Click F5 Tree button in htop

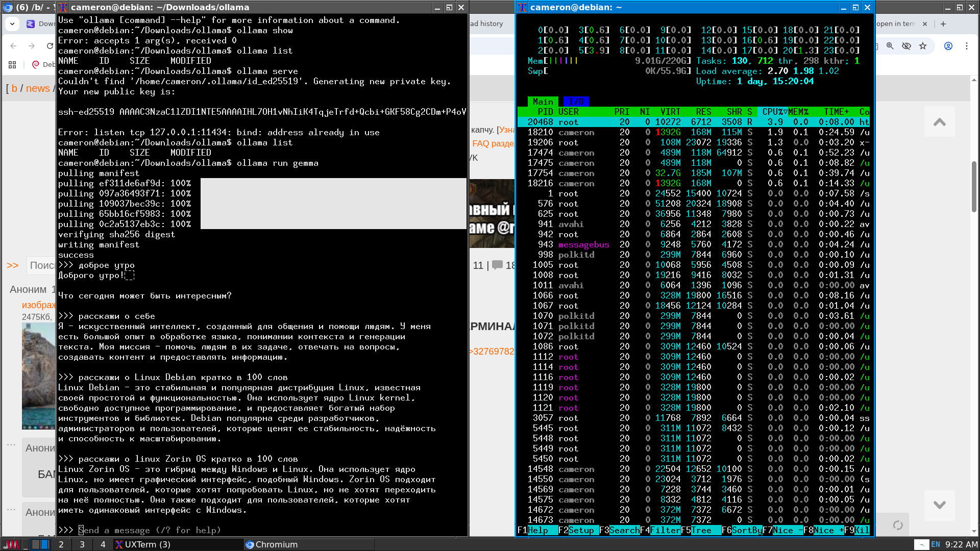click(700, 530)
